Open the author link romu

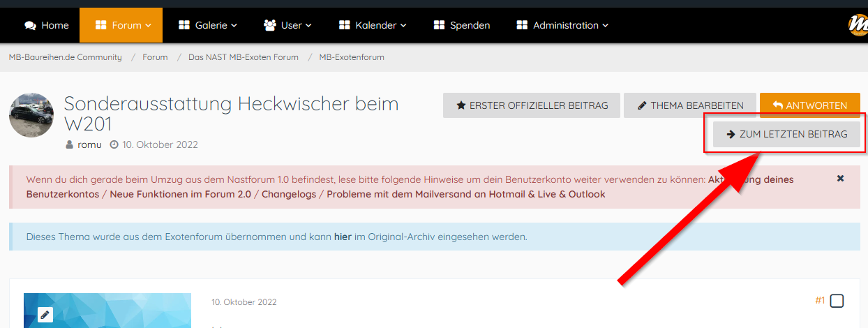89,144
